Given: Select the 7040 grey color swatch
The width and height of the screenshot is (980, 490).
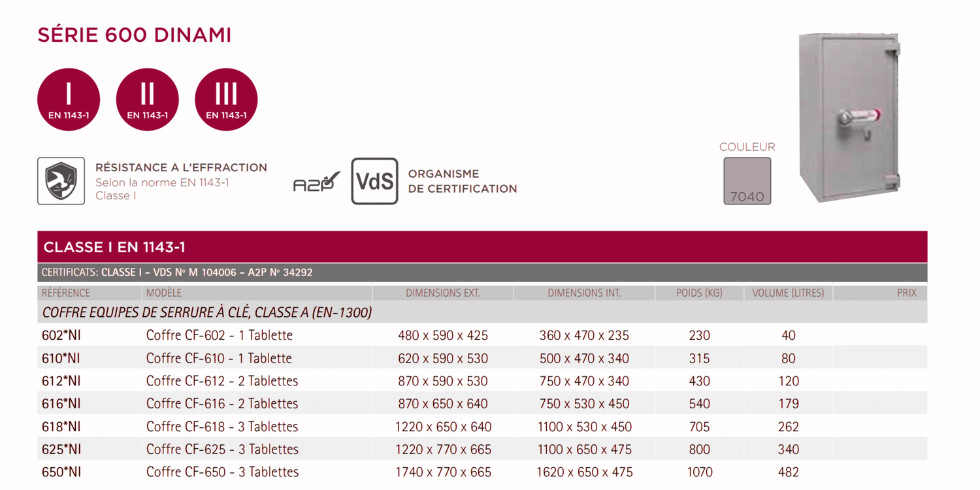Looking at the screenshot, I should click(x=747, y=181).
